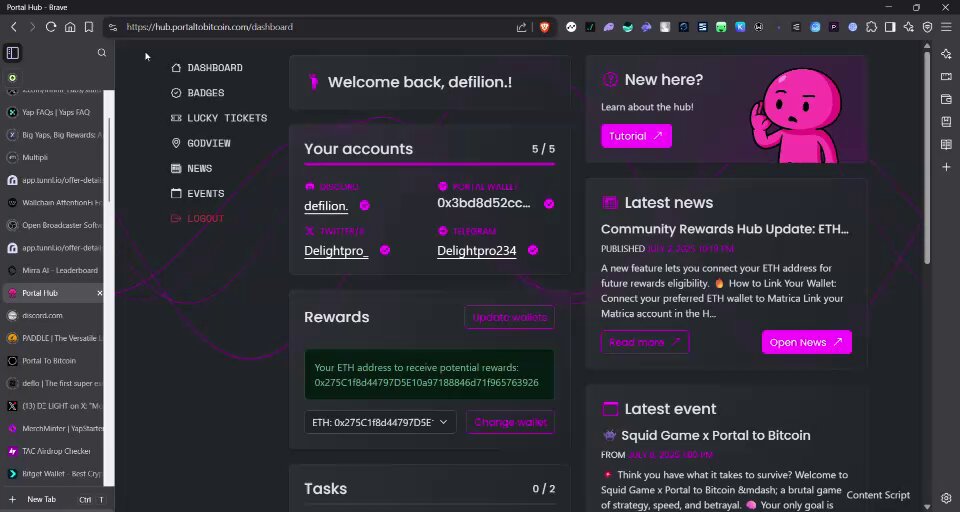Open the Brave main hamburger menu

[x=947, y=27]
